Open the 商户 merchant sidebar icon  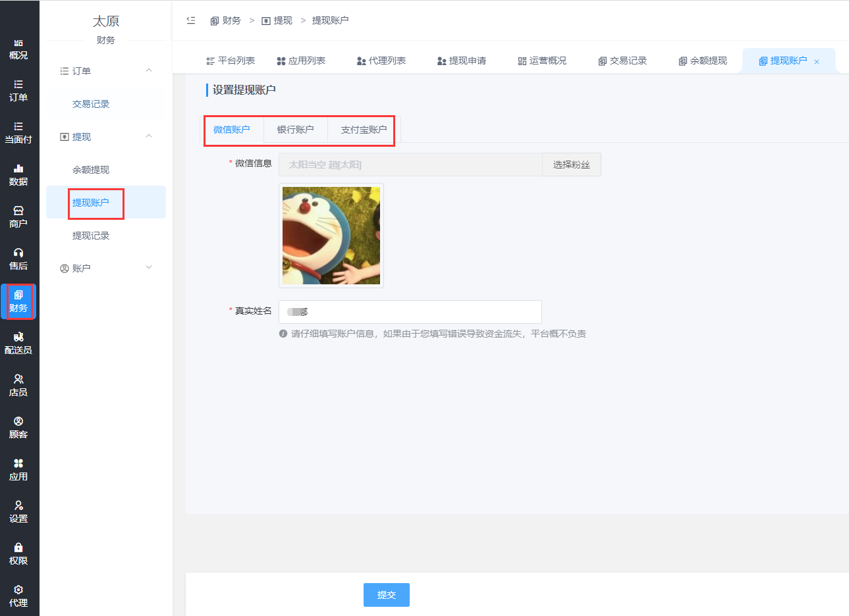click(x=18, y=218)
